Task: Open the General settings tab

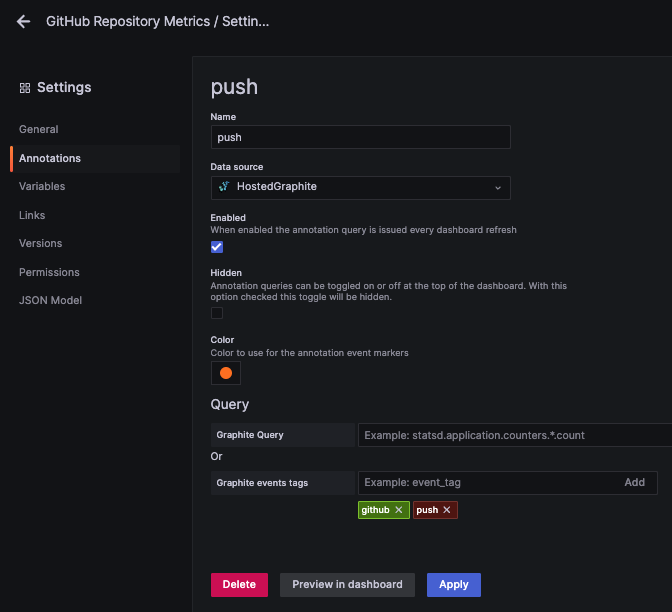Action: click(x=39, y=129)
